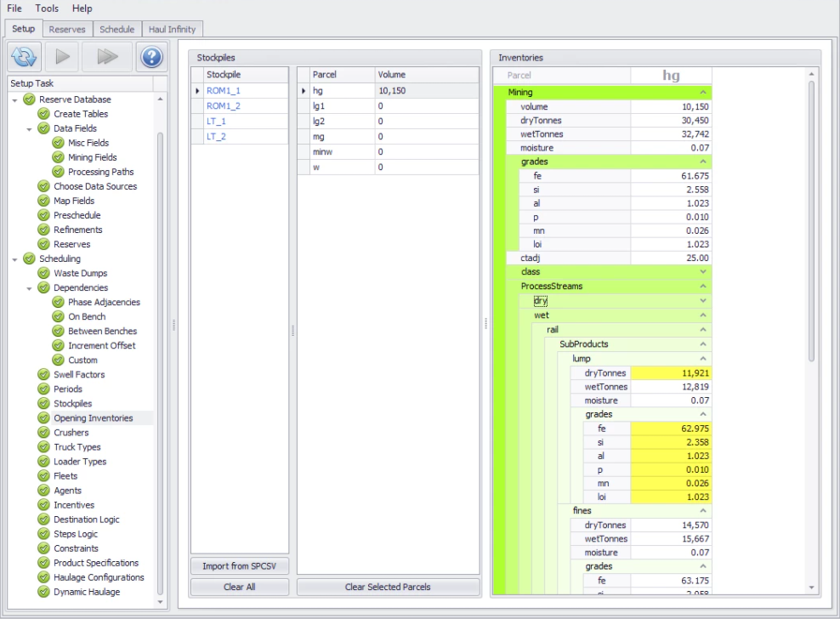Screen dimensions: 840x619
Task: Select the ROM1_2 stockpile row
Action: coord(224,105)
